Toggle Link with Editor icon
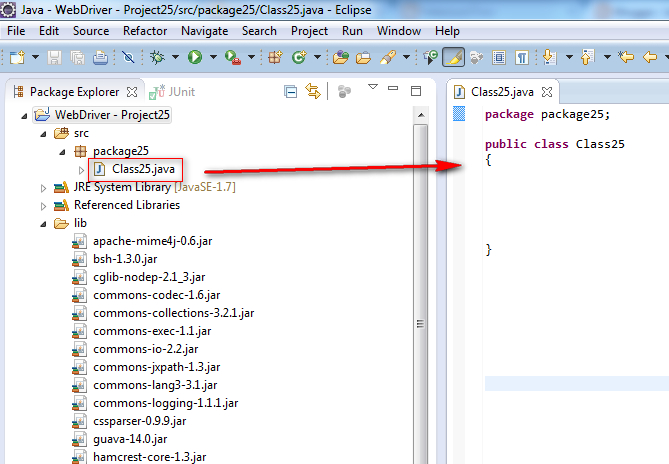The width and height of the screenshot is (669, 464). [313, 91]
